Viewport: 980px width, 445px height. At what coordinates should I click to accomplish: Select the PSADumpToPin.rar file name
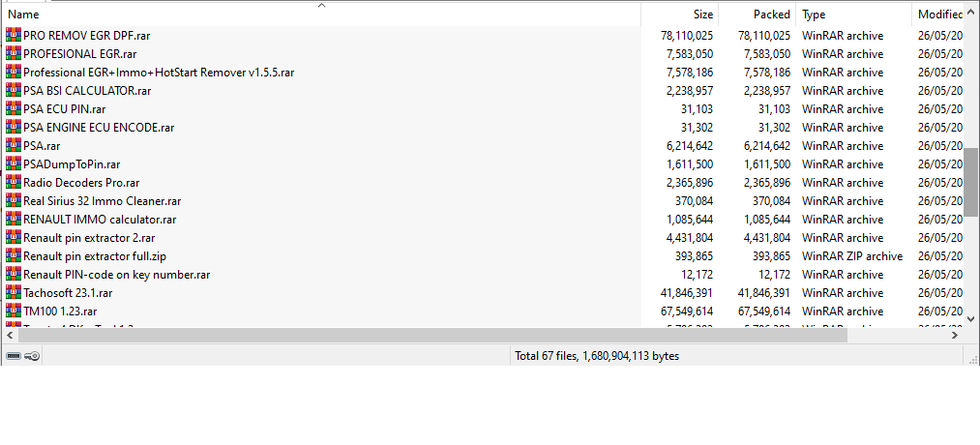(x=72, y=164)
